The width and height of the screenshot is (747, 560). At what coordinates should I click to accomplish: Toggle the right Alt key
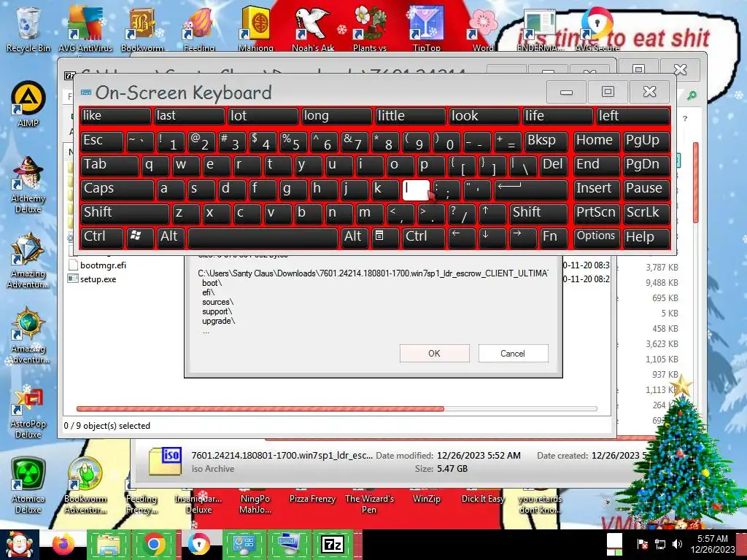pos(355,237)
